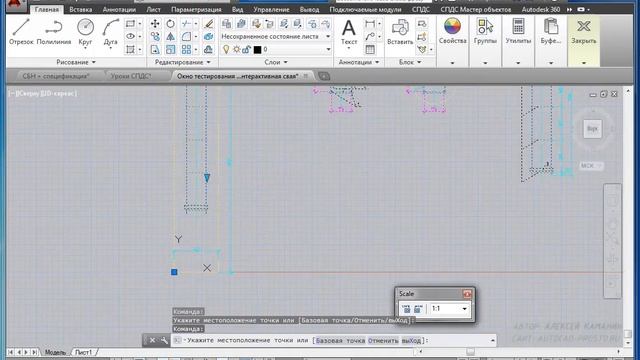Switch to Уроки СПДС document tab
Image resolution: width=640 pixels, height=360 pixels.
coord(131,76)
